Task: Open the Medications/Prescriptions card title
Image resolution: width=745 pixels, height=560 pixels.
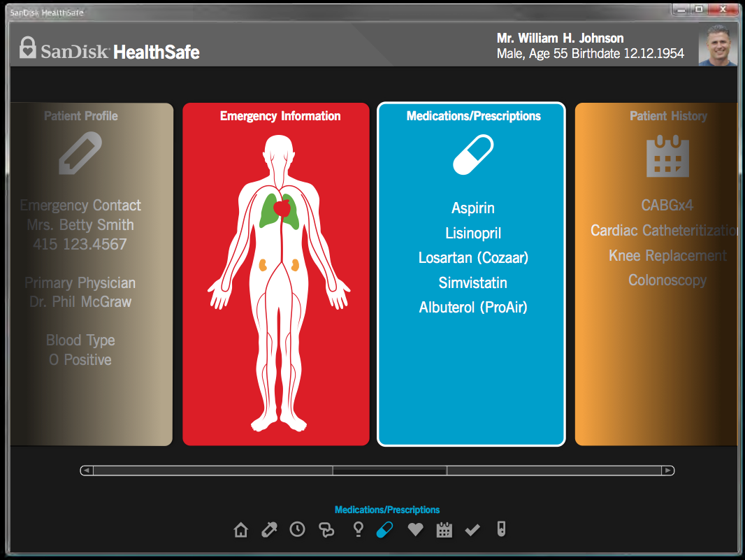Action: 474,116
